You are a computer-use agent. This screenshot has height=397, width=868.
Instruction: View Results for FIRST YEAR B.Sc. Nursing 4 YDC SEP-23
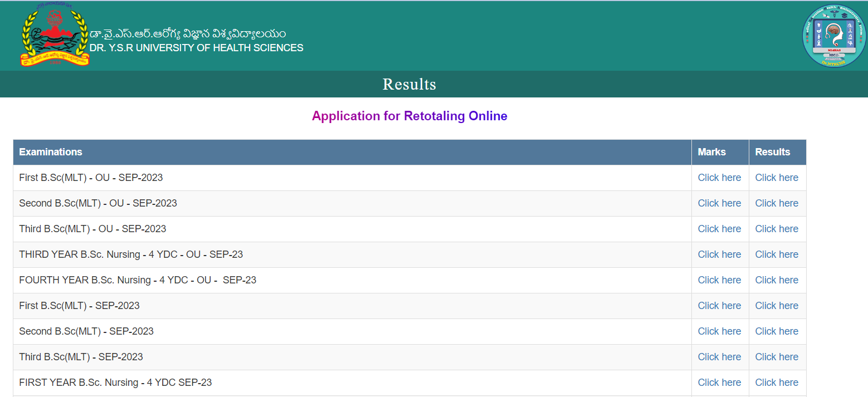tap(777, 383)
